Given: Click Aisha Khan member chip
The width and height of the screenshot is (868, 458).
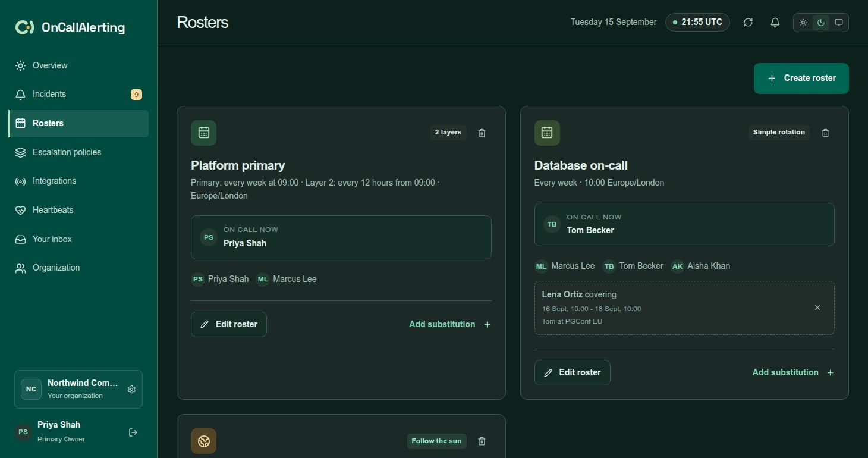Looking at the screenshot, I should 700,266.
